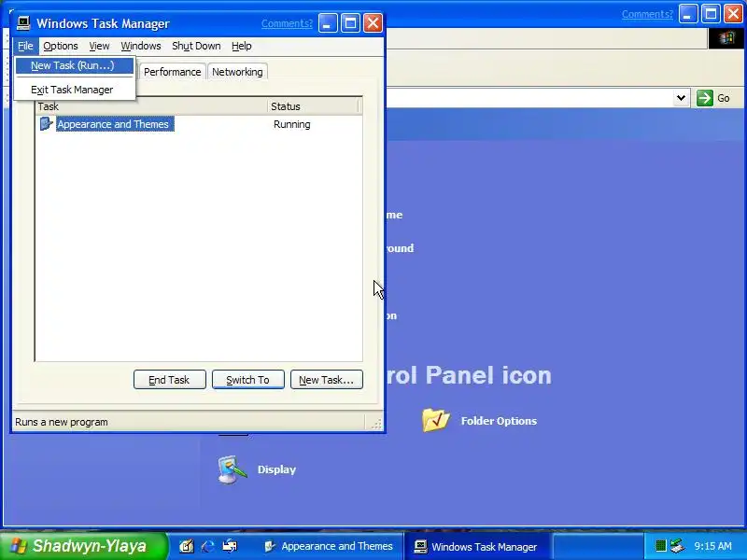Maximize the Windows Task Manager window

351,22
